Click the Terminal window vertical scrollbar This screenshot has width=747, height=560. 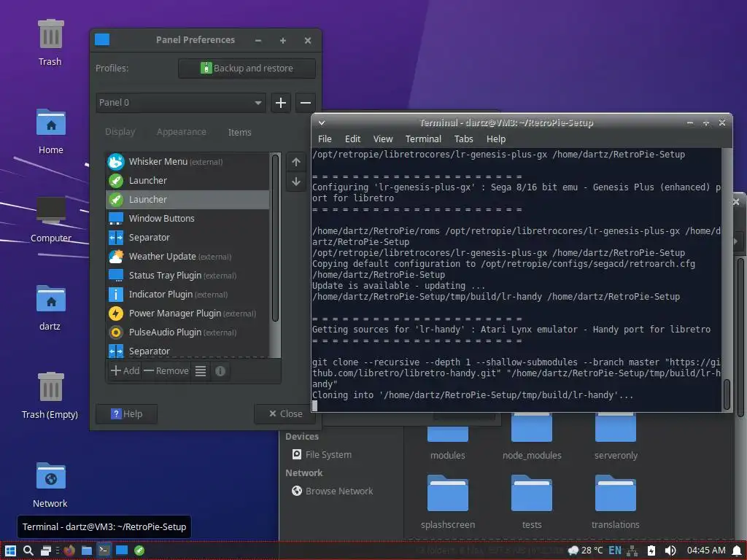pyautogui.click(x=727, y=394)
